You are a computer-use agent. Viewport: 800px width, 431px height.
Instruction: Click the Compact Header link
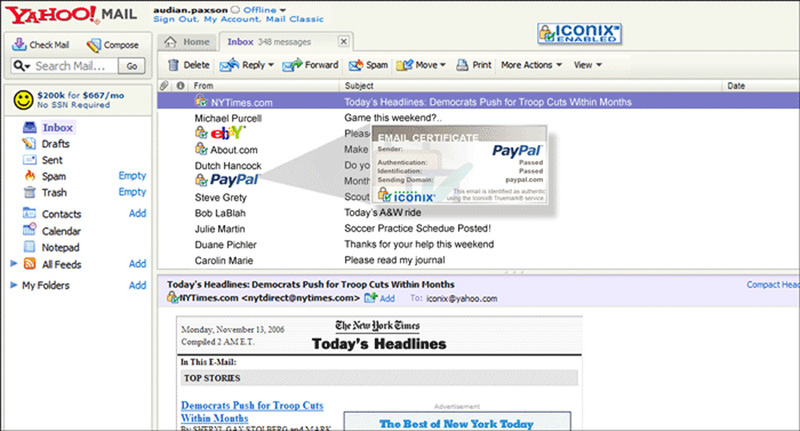click(773, 285)
